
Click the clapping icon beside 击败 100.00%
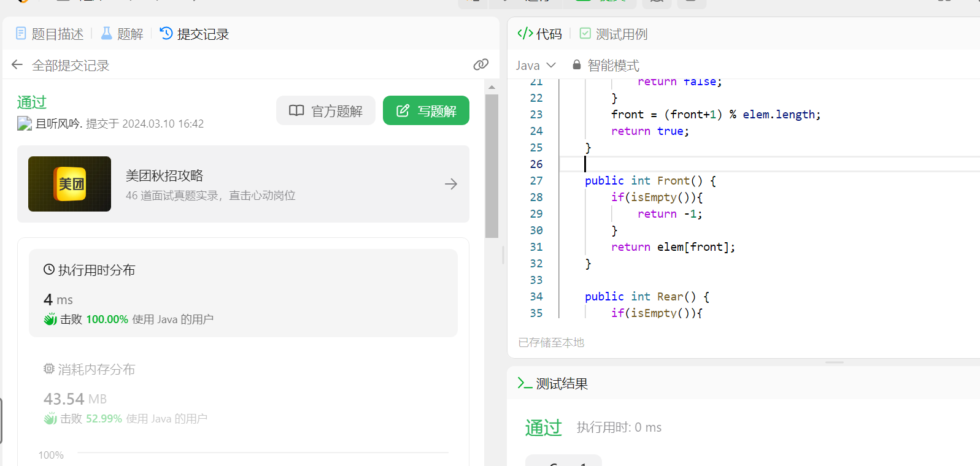50,319
